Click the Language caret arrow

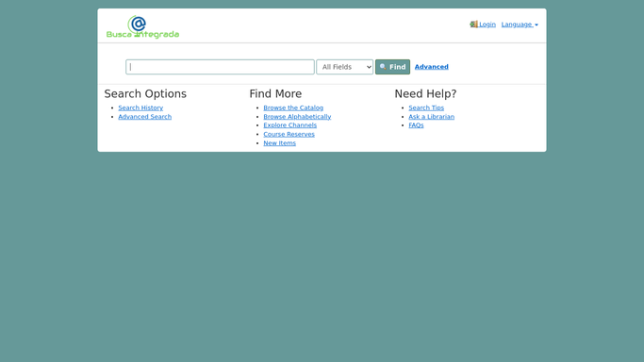click(x=537, y=25)
